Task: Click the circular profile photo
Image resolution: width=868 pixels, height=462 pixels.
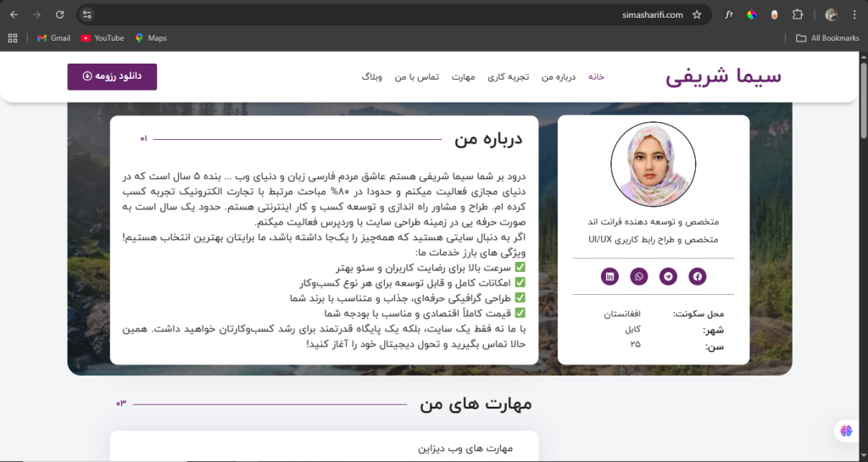Action: 654,164
